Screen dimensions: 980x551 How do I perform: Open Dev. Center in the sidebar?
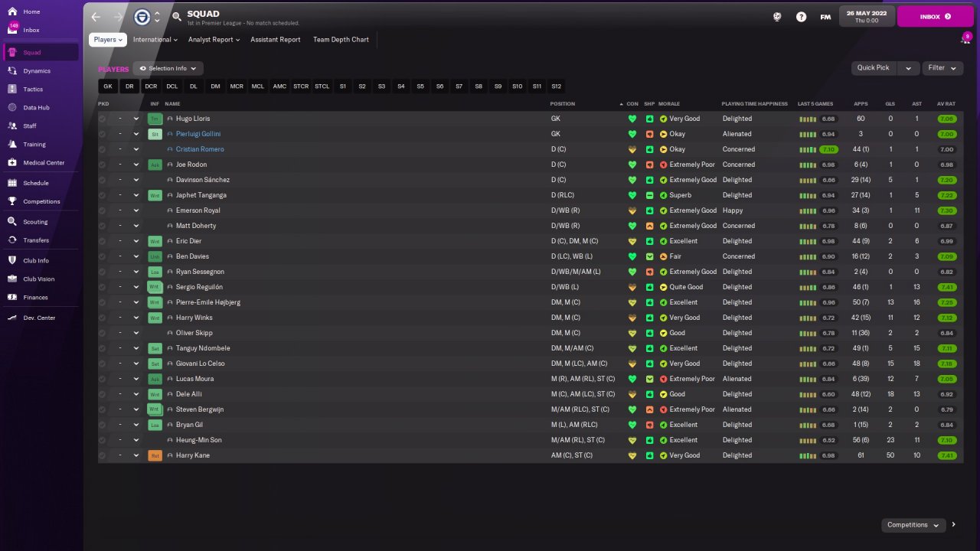click(41, 318)
